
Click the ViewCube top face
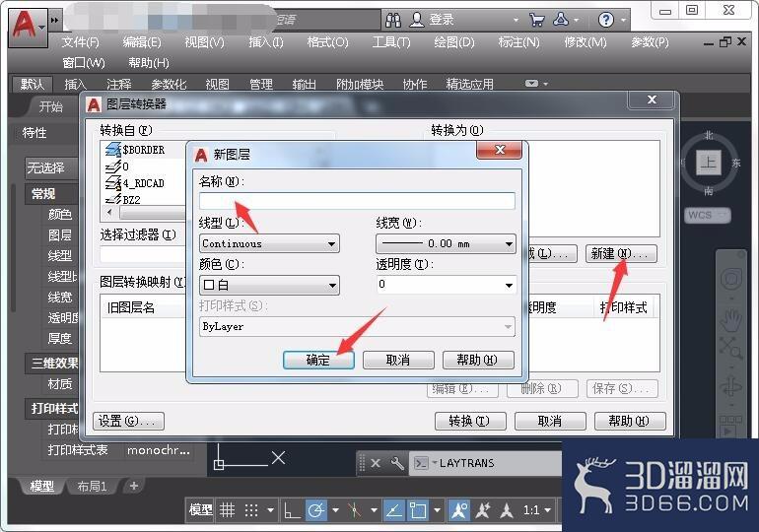click(x=708, y=162)
